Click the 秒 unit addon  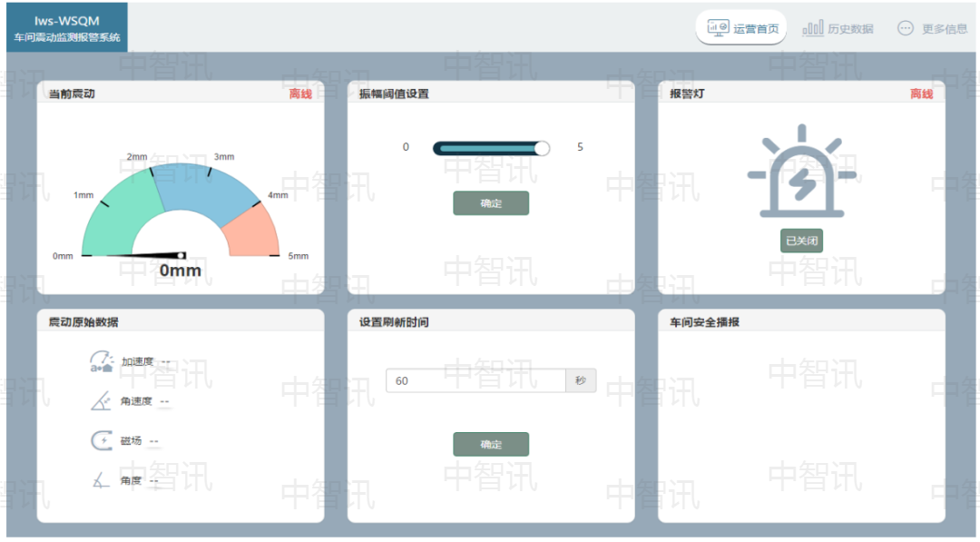(x=581, y=380)
